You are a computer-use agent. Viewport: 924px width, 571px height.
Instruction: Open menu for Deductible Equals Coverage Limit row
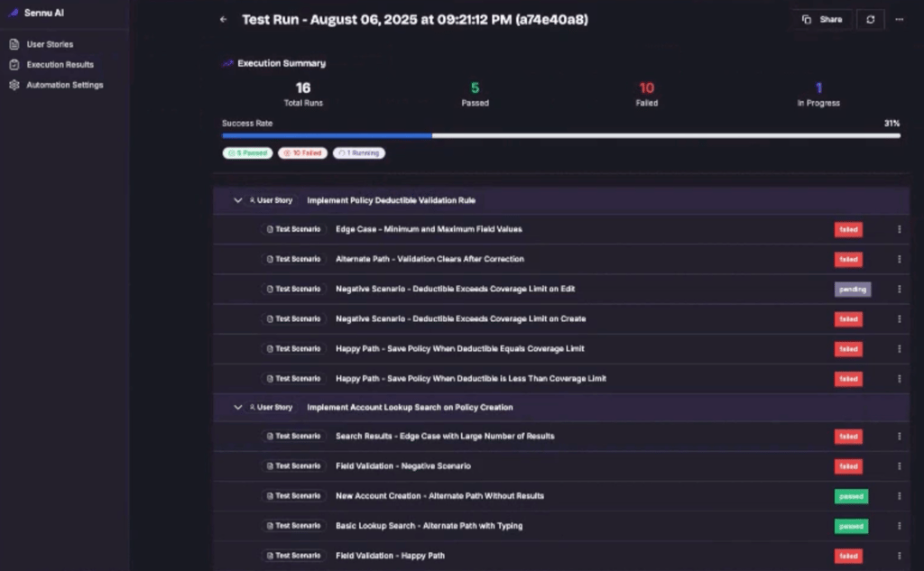(900, 349)
